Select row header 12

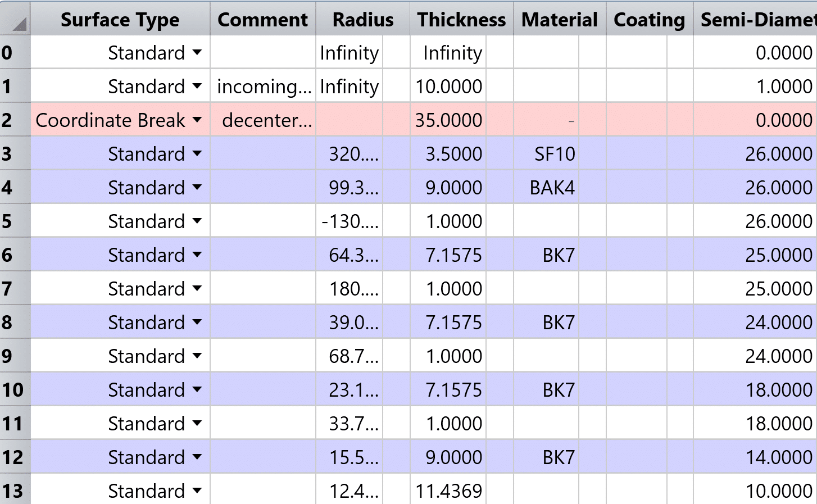point(15,457)
